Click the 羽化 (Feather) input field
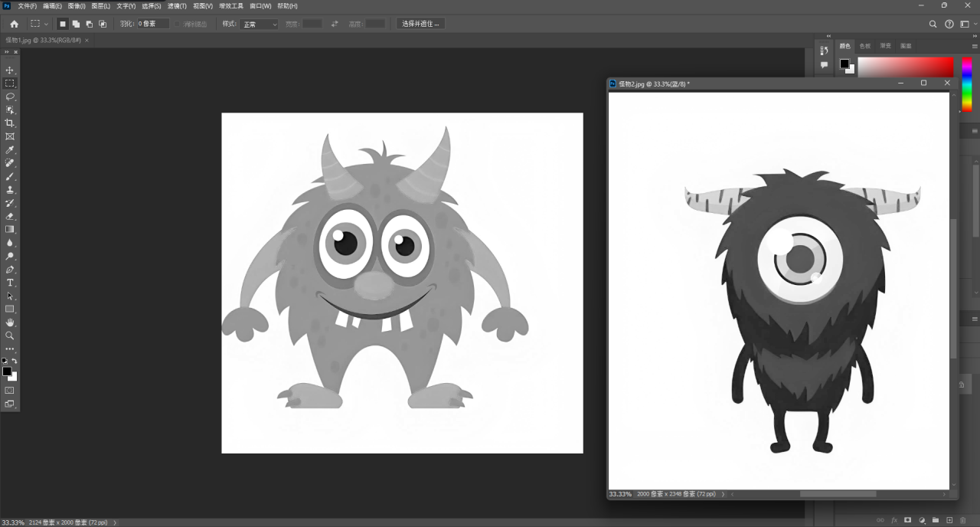This screenshot has height=527, width=980. (x=152, y=24)
